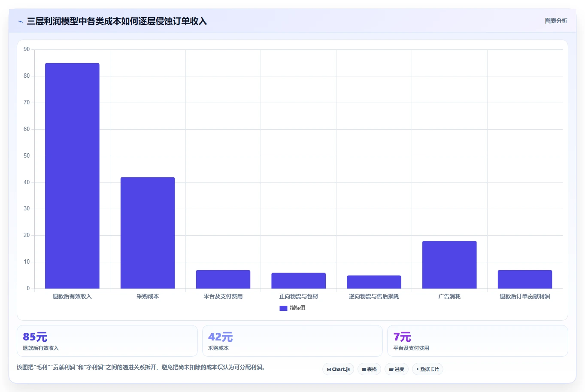The height and width of the screenshot is (392, 585).
Task: Click the 广告消耗 bar in chart
Action: click(x=449, y=264)
